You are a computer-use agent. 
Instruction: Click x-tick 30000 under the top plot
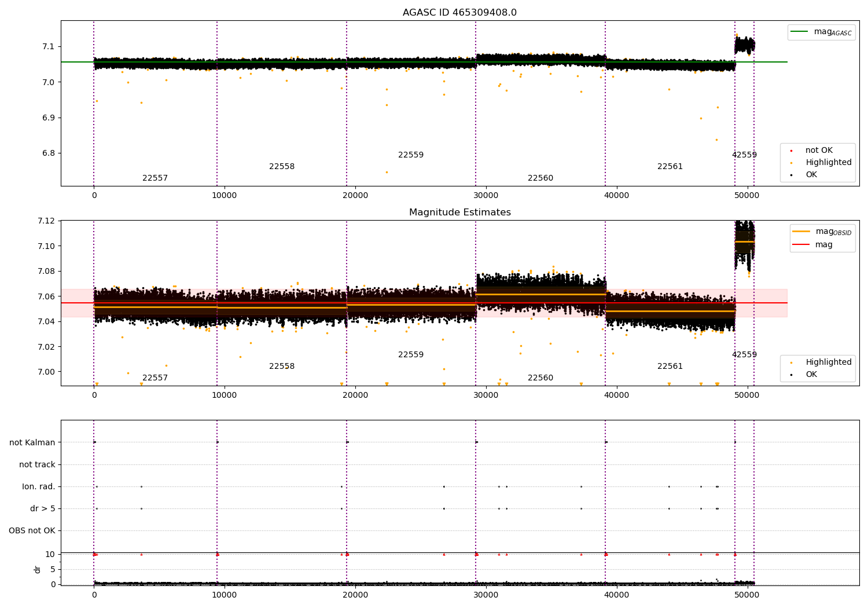tap(486, 196)
